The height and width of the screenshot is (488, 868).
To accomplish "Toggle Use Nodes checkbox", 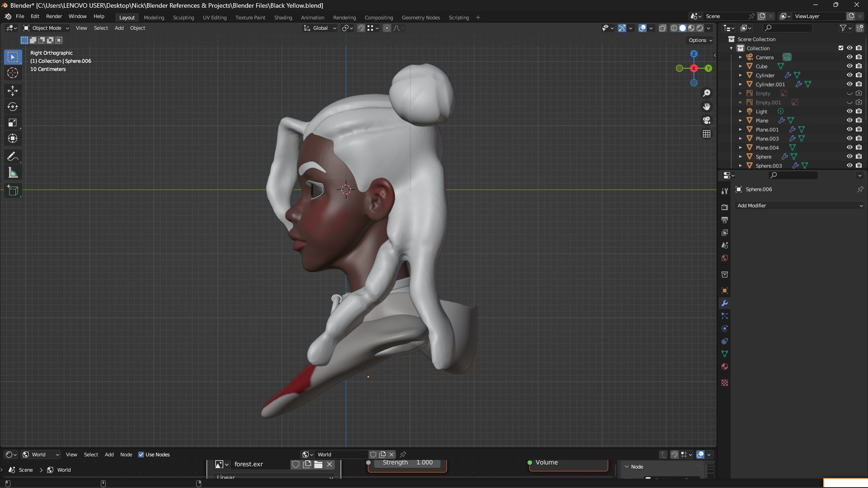I will point(141,455).
